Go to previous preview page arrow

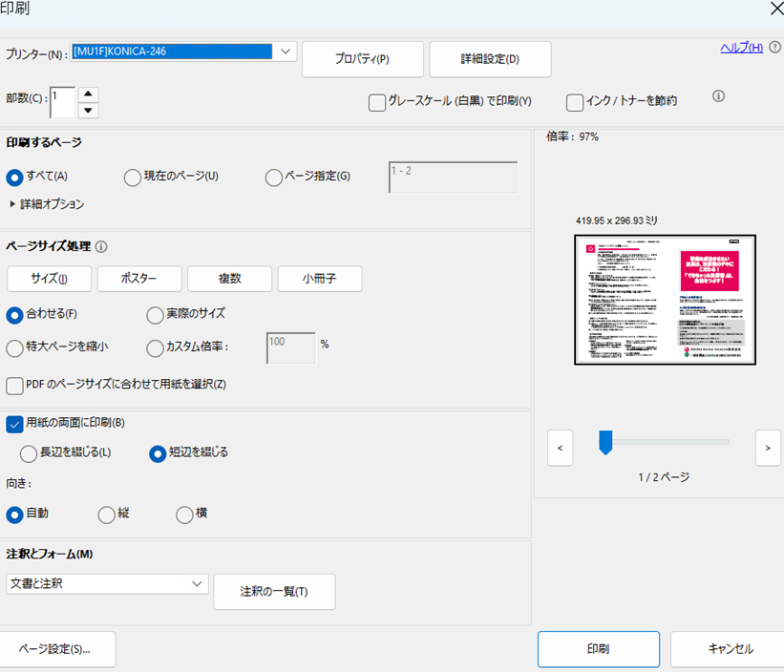(560, 447)
